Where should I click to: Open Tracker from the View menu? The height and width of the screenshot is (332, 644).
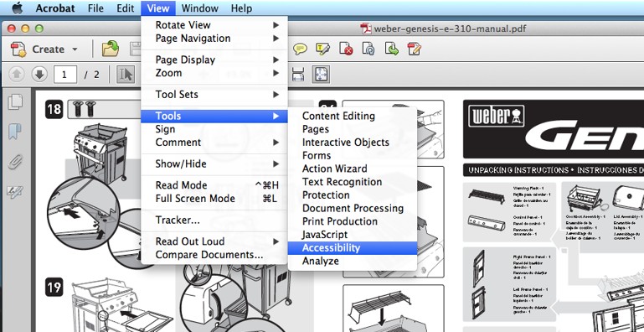tap(214, 220)
